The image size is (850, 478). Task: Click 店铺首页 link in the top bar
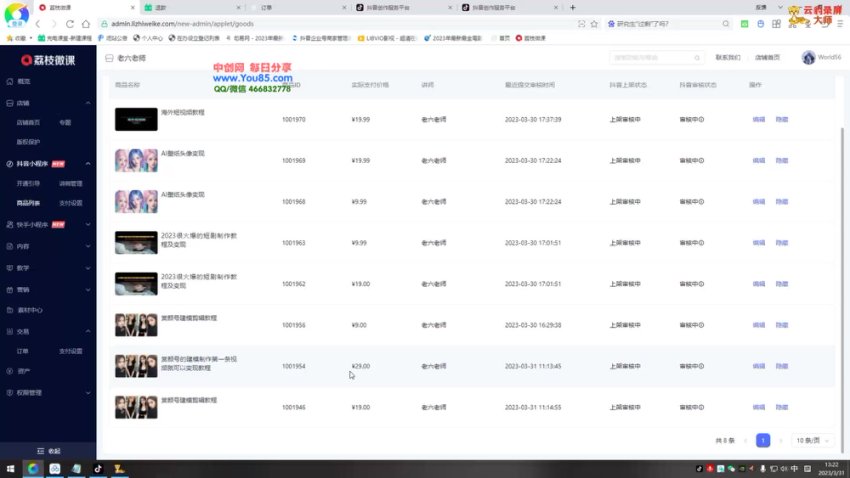[x=767, y=57]
